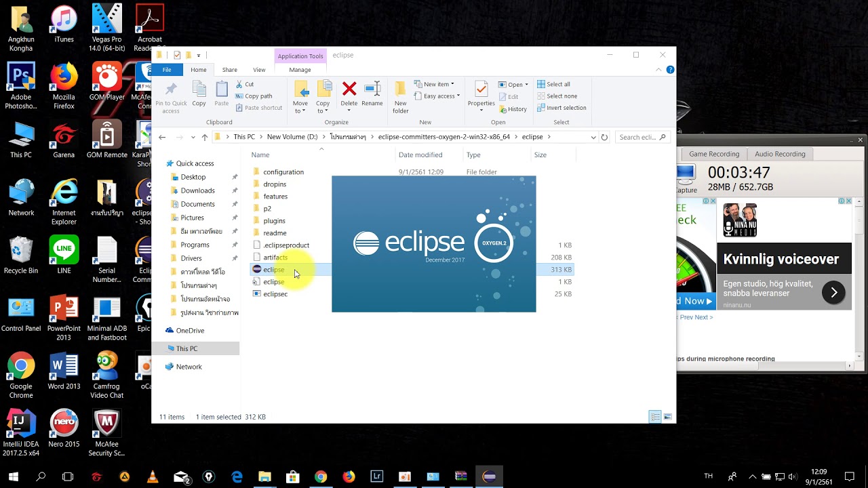Open the Windows Start menu
The image size is (868, 488).
(x=13, y=476)
